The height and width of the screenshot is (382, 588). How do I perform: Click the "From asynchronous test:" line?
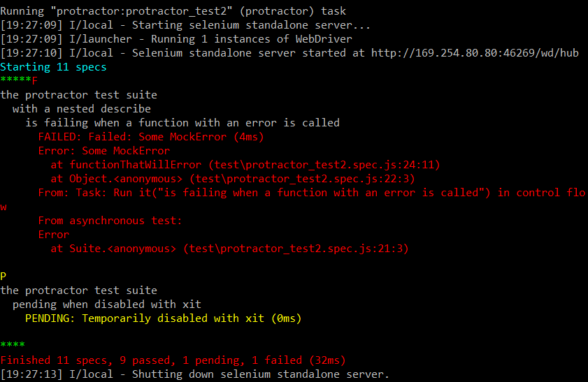(110, 221)
